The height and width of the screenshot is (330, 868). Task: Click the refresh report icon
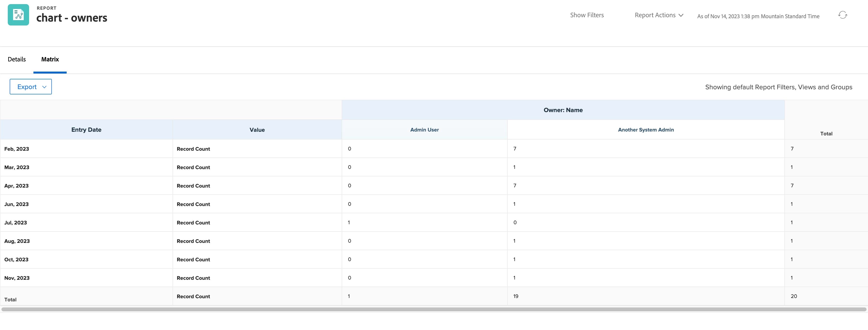pos(842,15)
